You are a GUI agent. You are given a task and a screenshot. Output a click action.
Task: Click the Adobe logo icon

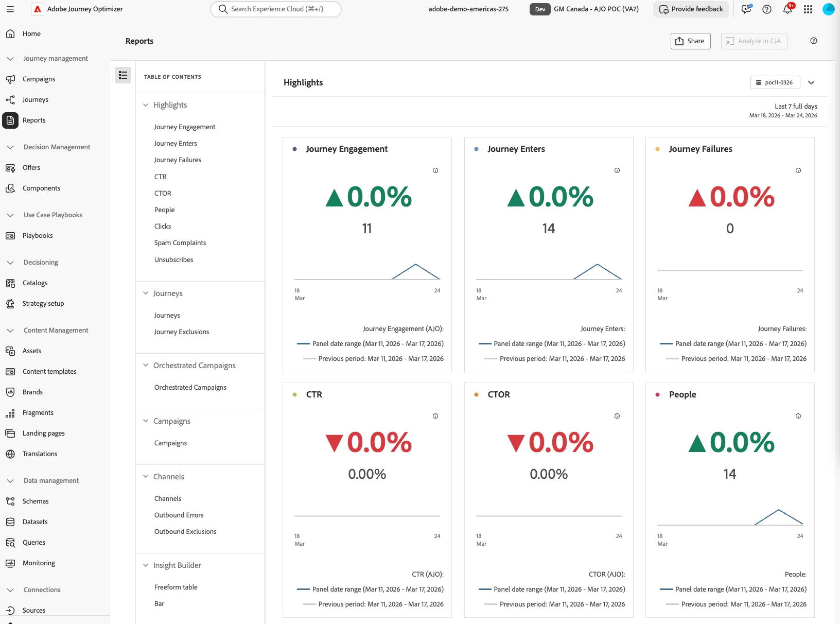(38, 9)
